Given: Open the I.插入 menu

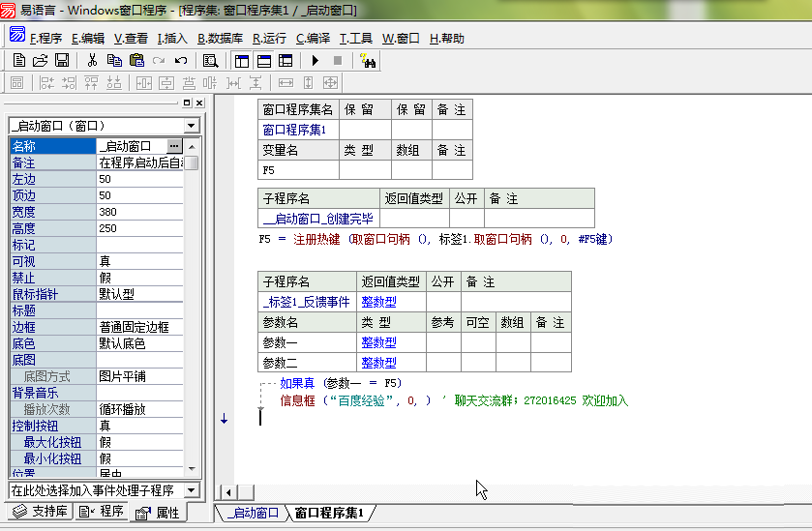Looking at the screenshot, I should (172, 39).
